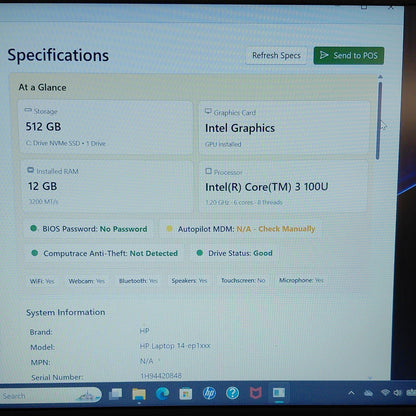
Task: Open the HP app in the taskbar
Action: [209, 393]
